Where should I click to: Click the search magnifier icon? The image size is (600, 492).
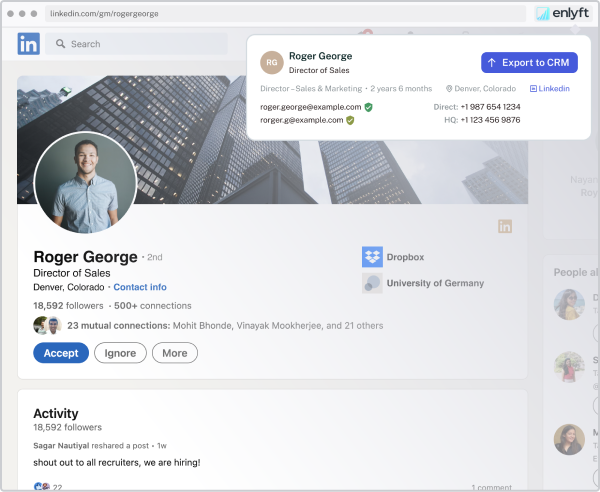[x=60, y=44]
